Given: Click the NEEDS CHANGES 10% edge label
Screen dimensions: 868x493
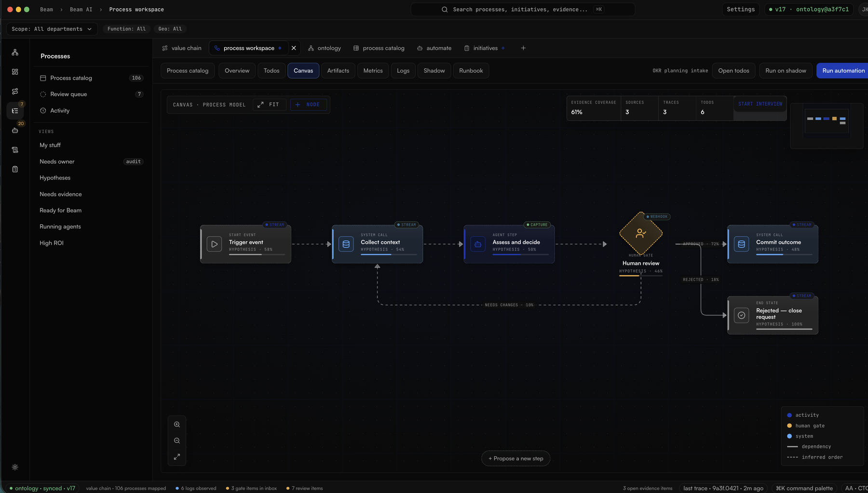Looking at the screenshot, I should pyautogui.click(x=509, y=305).
